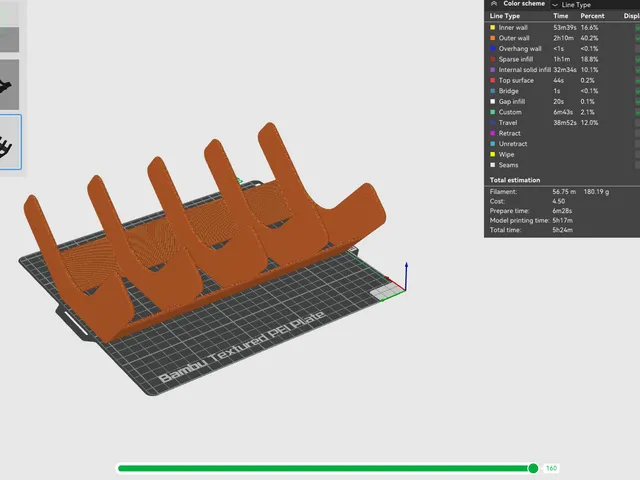Screen dimensions: 640x480
Task: Select the gray plate thumbnail above the selected one
Action: (9, 84)
